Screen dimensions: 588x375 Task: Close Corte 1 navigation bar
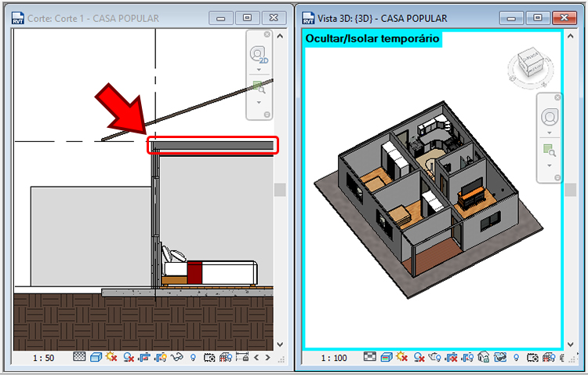pos(267,35)
